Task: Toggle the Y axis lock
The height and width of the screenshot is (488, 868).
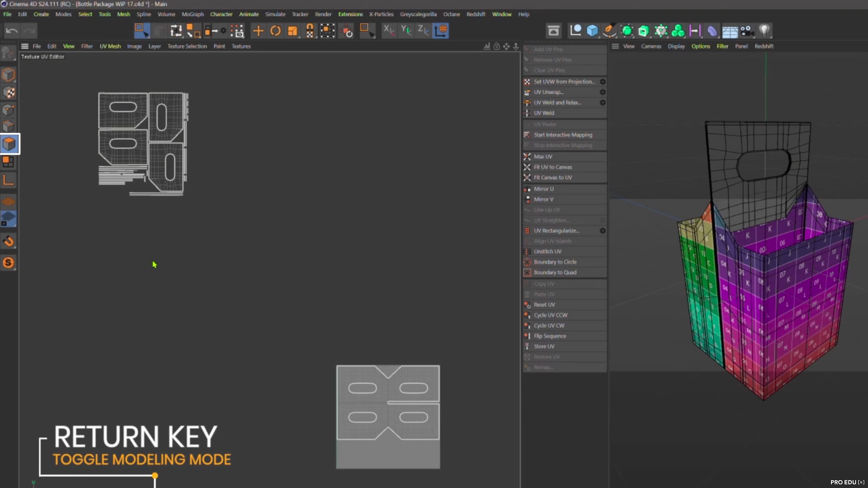Action: pyautogui.click(x=406, y=31)
